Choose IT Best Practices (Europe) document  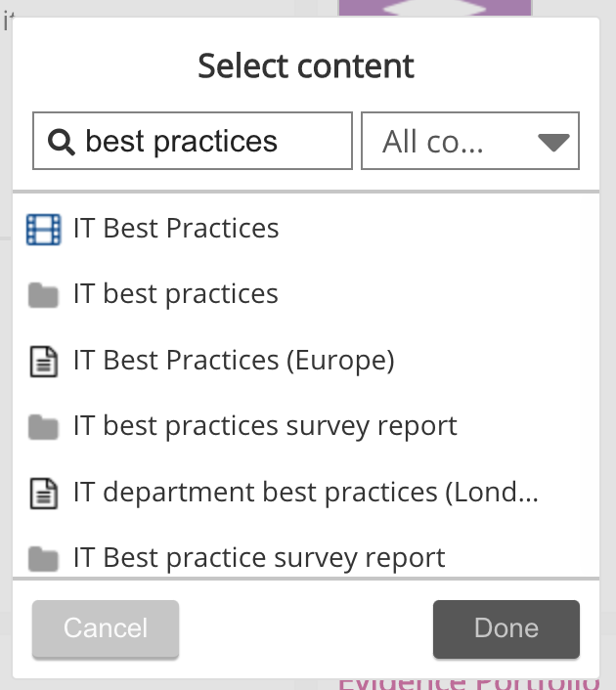(x=234, y=362)
